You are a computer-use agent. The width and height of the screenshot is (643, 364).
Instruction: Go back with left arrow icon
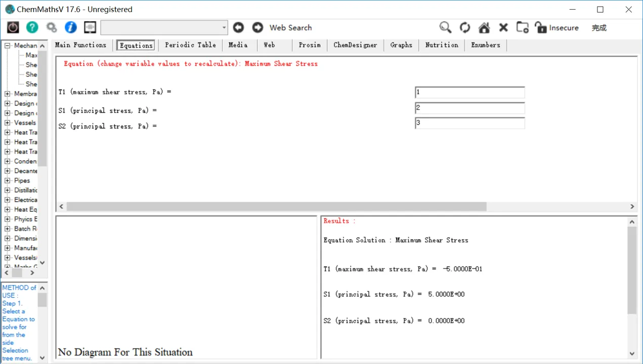(x=238, y=27)
